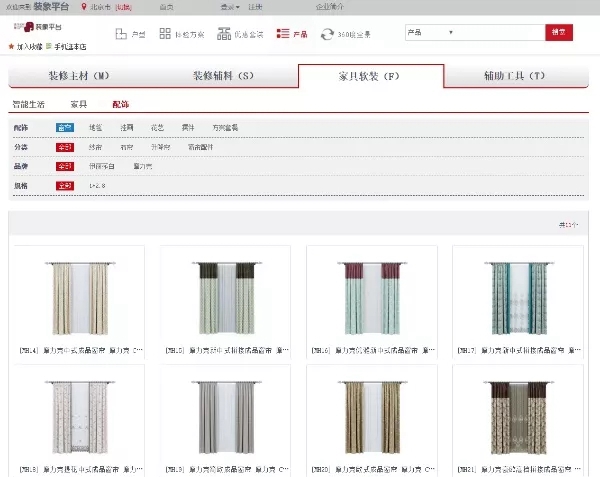Open the ZH16 maroon top curtain thumbnail

pyautogui.click(x=372, y=298)
